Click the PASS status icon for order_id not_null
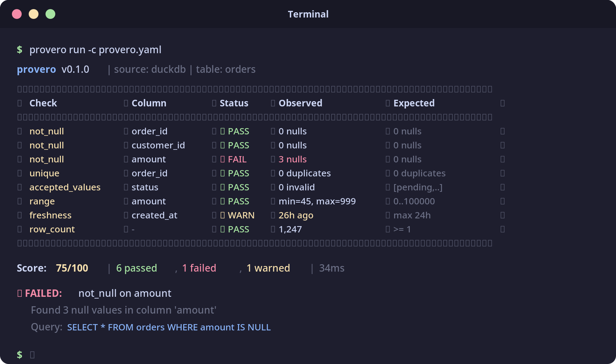 coord(223,131)
